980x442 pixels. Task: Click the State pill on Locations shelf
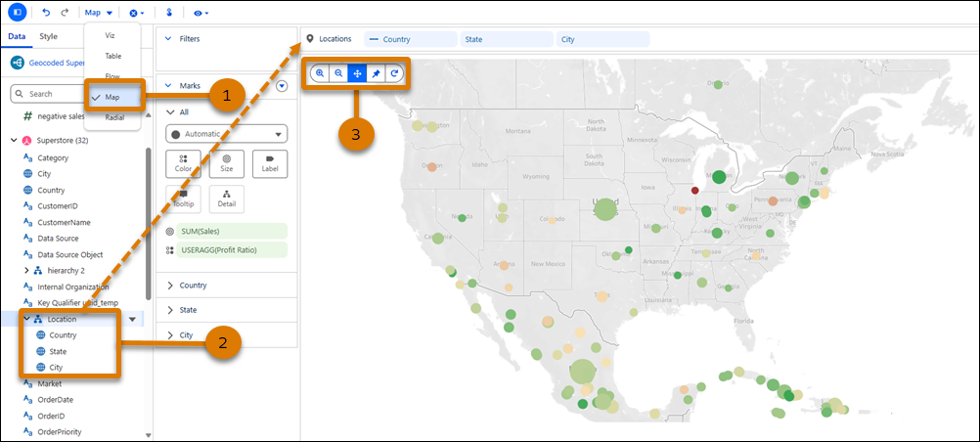507,39
